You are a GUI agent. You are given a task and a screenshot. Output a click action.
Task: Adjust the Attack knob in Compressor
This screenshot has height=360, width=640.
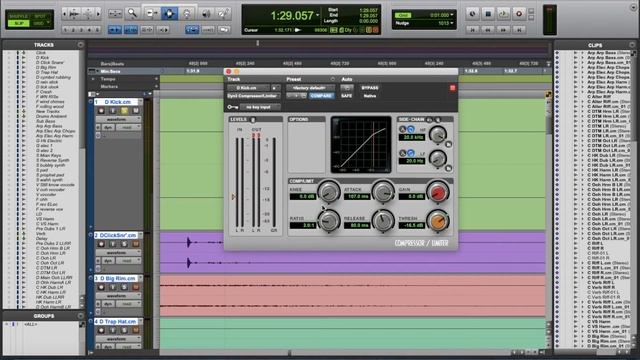(x=383, y=191)
